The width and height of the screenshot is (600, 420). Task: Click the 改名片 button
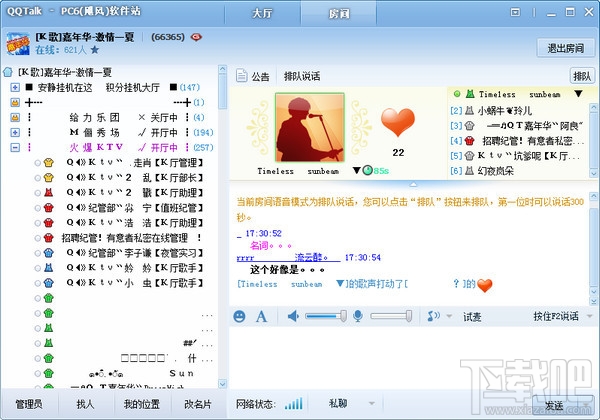(197, 404)
